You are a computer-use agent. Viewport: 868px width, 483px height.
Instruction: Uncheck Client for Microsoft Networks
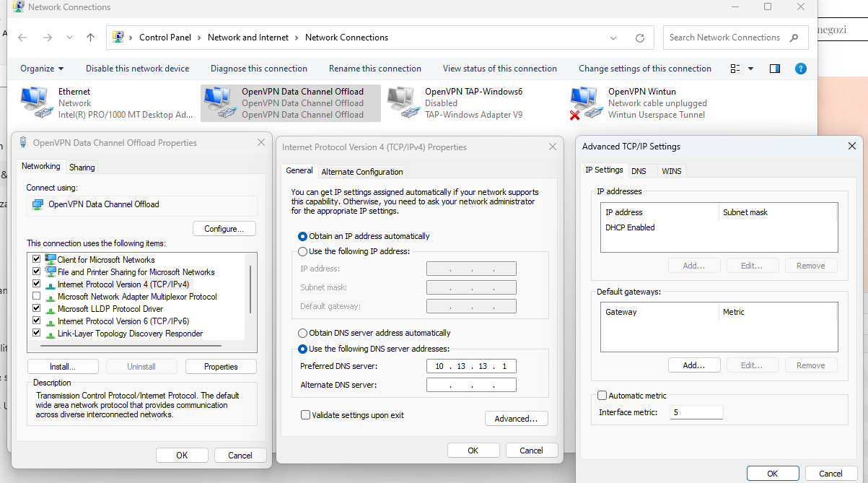point(36,259)
